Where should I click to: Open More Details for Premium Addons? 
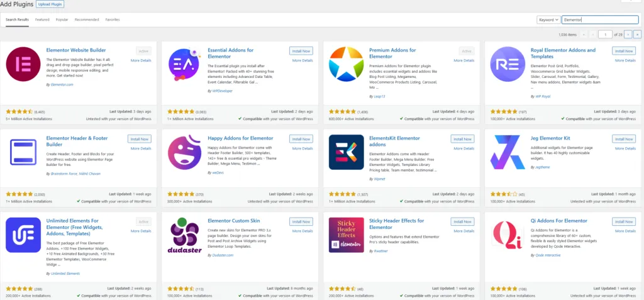[x=464, y=60]
